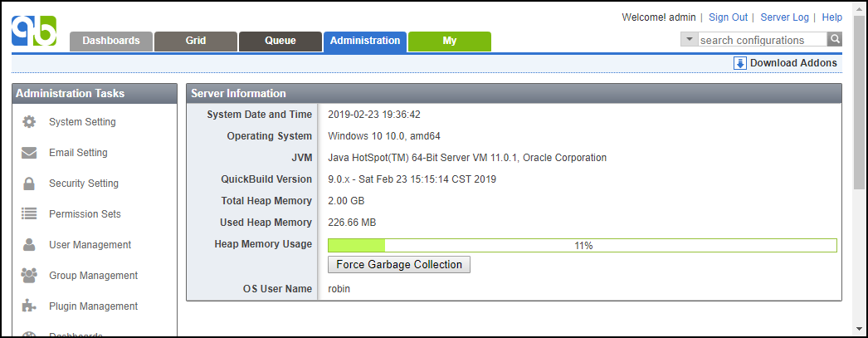Click the Permission Sets list icon

click(x=29, y=213)
